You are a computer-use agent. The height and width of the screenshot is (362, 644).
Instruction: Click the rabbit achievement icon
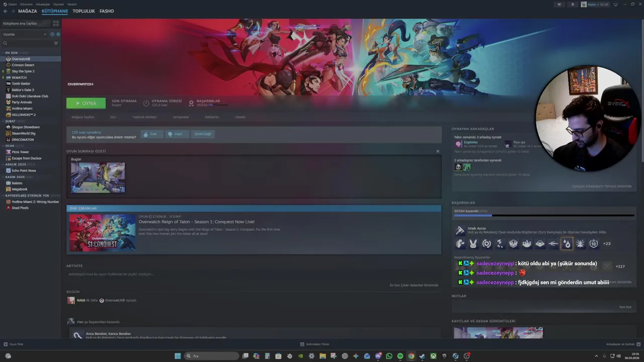click(x=473, y=244)
